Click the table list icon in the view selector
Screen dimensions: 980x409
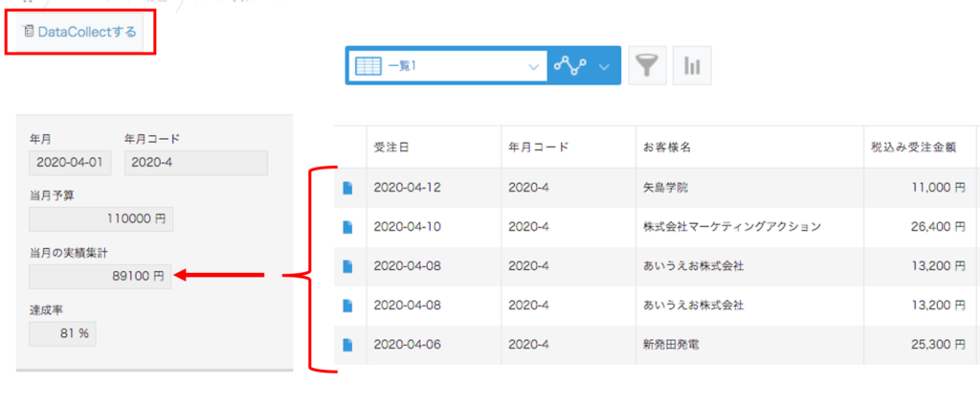368,66
